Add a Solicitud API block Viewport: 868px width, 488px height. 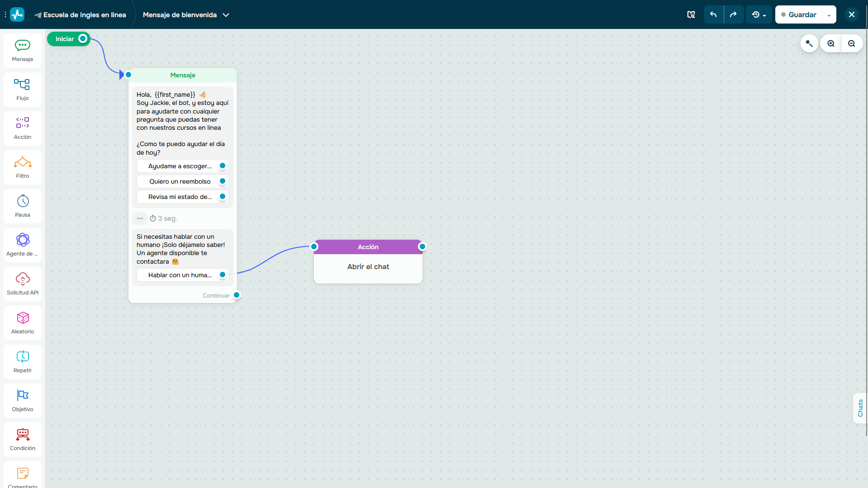(23, 284)
